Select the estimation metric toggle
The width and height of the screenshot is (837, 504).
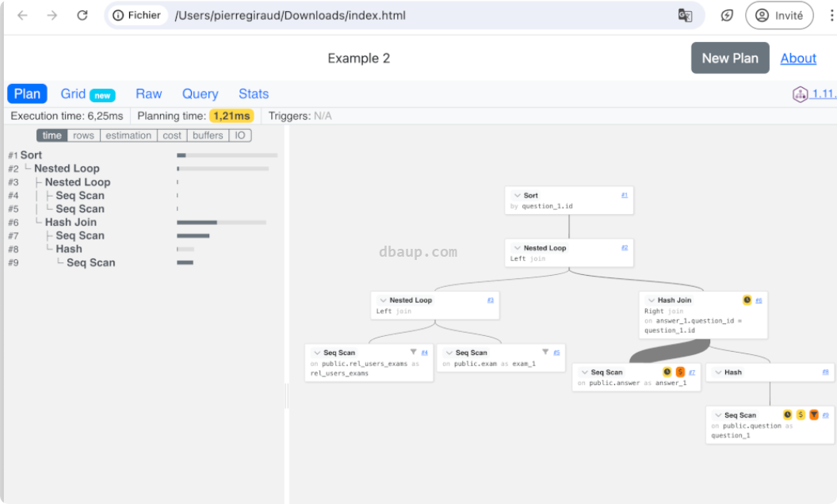click(x=128, y=136)
